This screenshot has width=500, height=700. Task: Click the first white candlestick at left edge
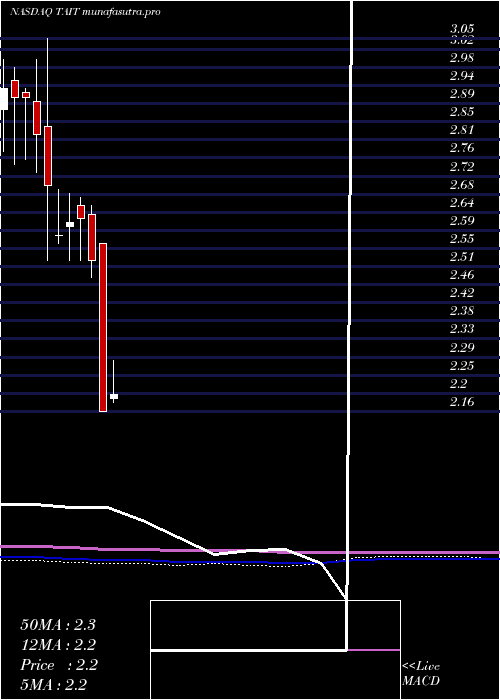[4, 99]
